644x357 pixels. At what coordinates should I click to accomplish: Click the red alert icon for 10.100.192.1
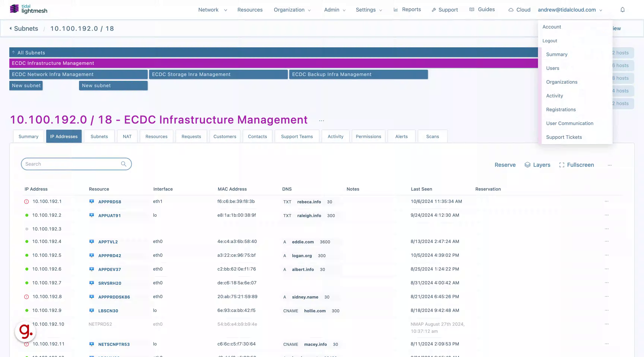click(26, 202)
